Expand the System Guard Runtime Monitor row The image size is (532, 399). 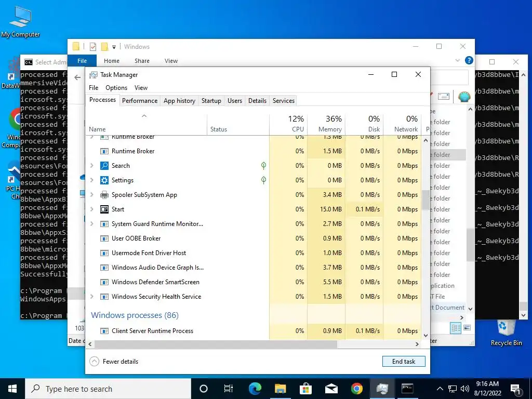(x=91, y=224)
